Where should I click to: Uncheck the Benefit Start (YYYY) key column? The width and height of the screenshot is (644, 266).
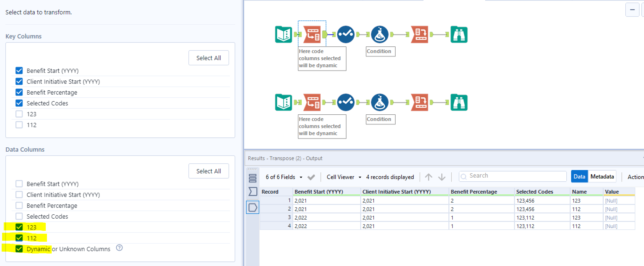click(19, 71)
